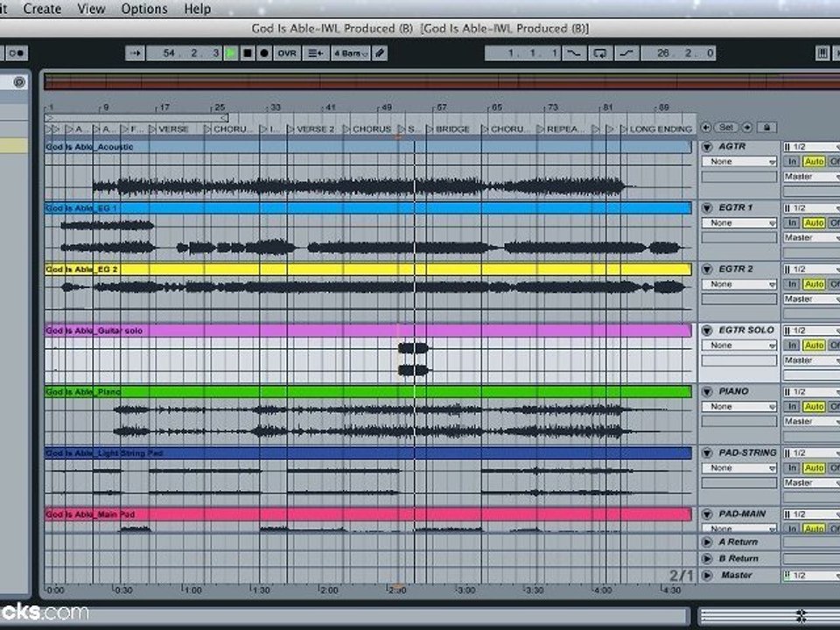Click the loop length field 28.2.0

(x=678, y=53)
